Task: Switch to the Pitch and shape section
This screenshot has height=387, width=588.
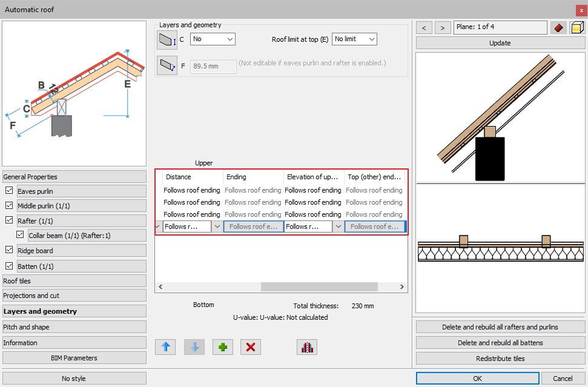Action: 74,327
